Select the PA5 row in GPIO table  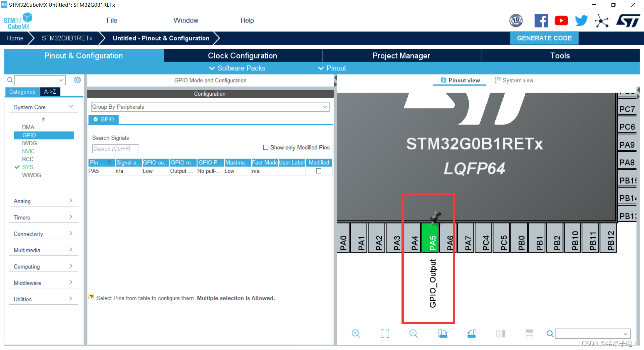point(210,171)
